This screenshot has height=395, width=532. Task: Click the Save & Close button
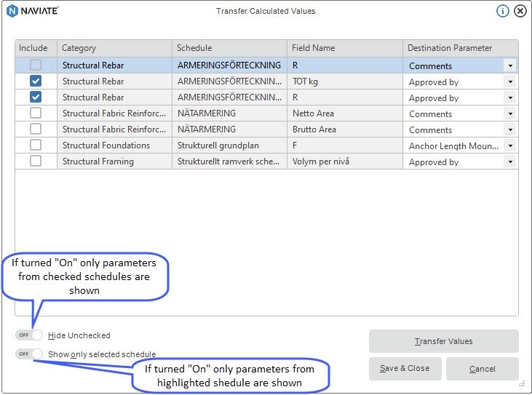click(405, 369)
